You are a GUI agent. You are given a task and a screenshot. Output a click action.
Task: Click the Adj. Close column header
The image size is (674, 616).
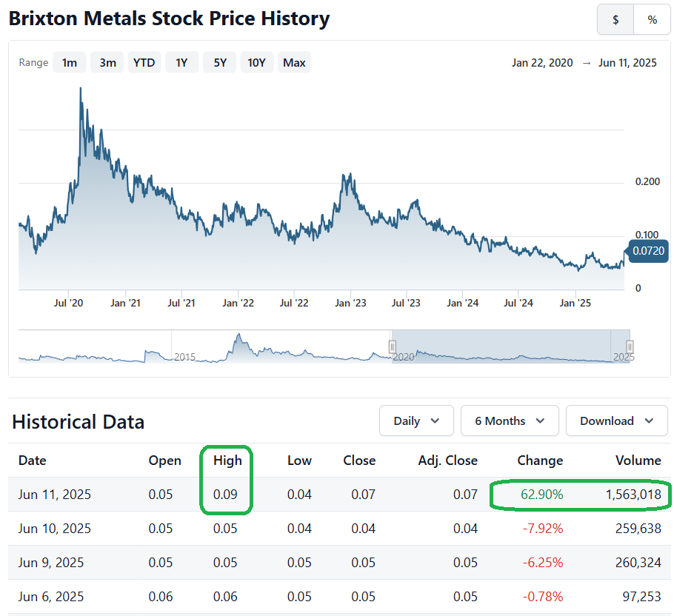[447, 461]
